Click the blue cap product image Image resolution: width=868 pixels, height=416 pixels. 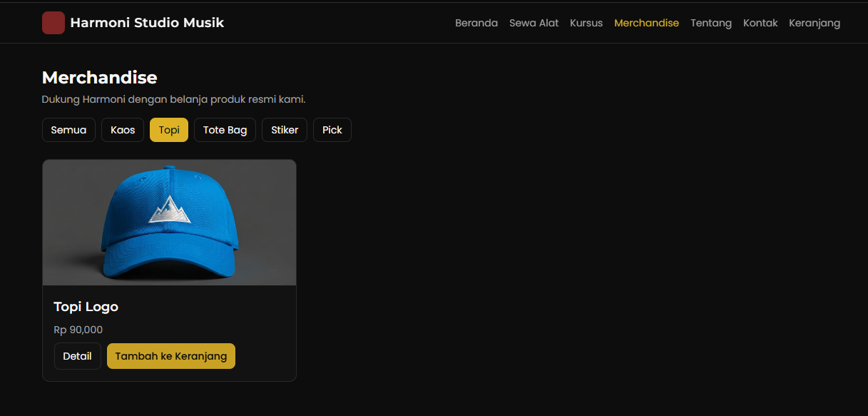(169, 223)
